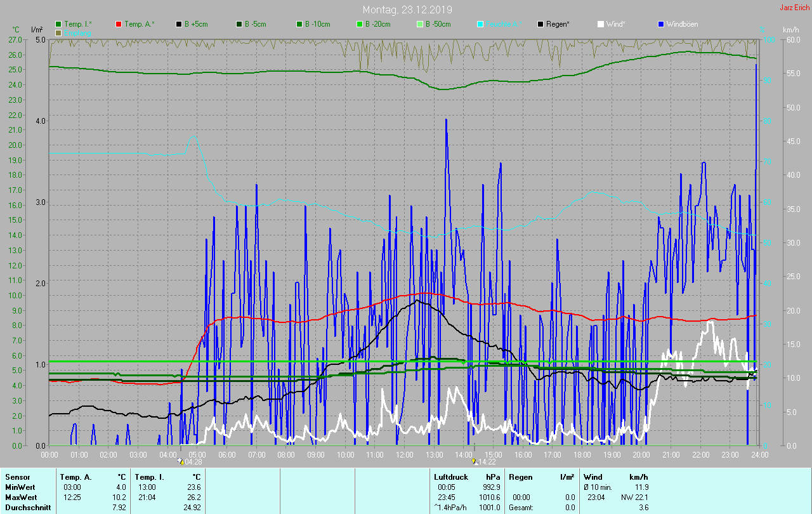Click the black Regen* legend square
Viewport: 812px width, 514px height.
coord(540,24)
